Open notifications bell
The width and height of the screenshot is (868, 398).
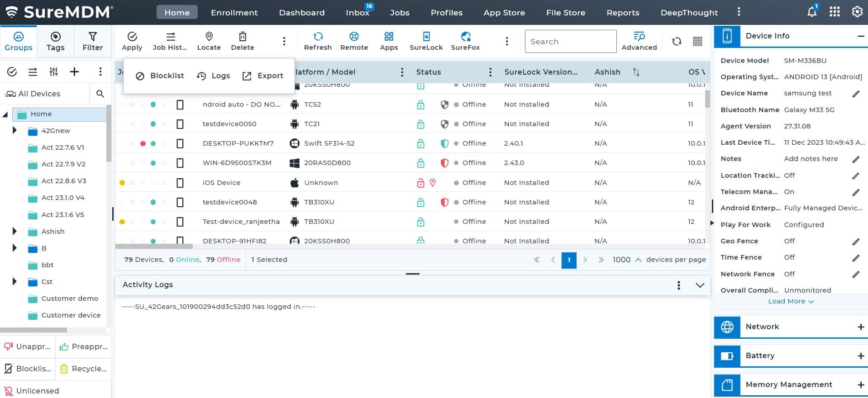tap(812, 12)
